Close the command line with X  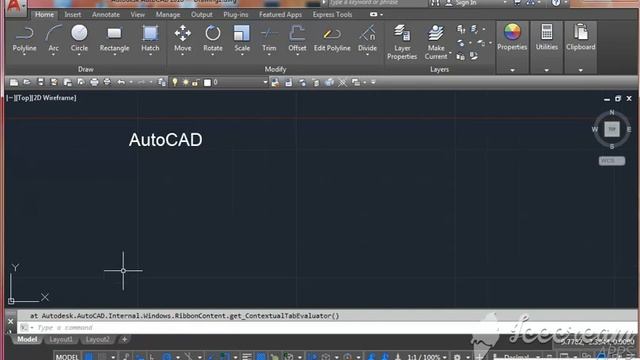tap(11, 321)
